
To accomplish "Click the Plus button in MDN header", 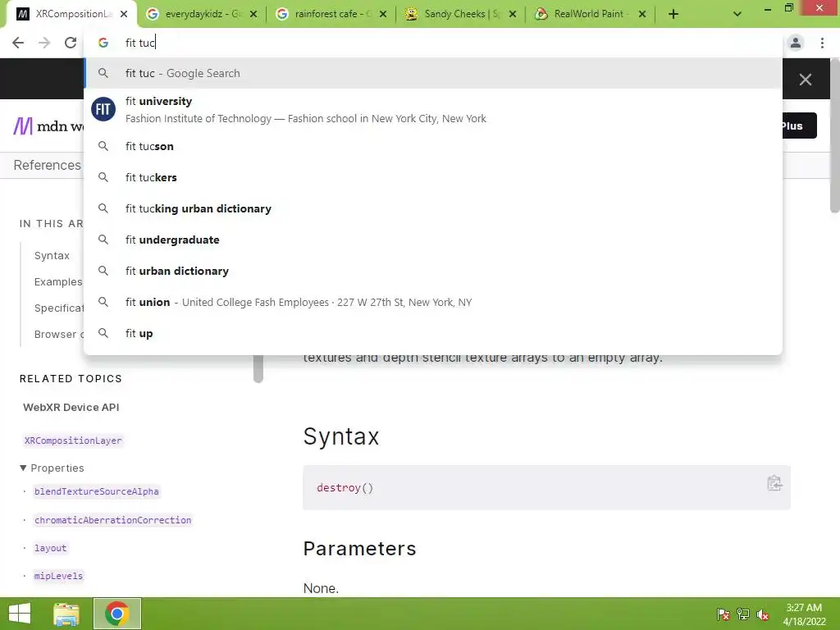I will point(799,126).
